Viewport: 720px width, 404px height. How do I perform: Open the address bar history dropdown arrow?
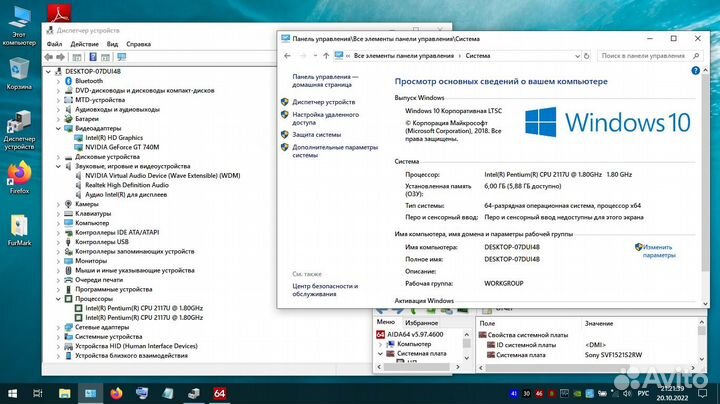click(577, 56)
